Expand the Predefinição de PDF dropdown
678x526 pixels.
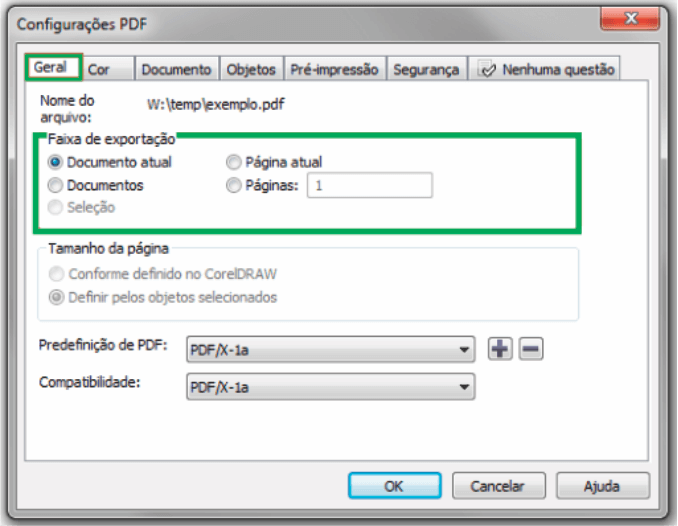331,349
